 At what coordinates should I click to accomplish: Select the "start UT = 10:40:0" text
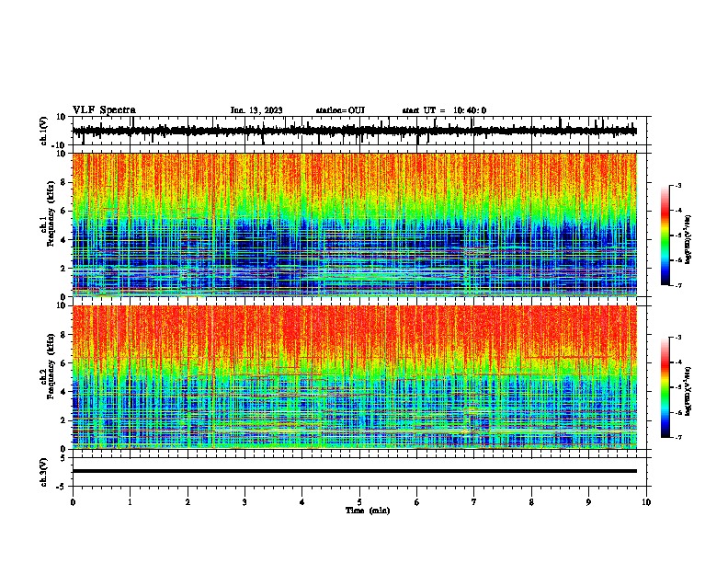[x=444, y=110]
